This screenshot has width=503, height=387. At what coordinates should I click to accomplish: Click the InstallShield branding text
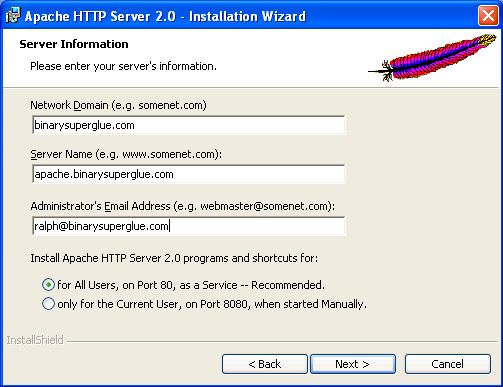(x=35, y=340)
